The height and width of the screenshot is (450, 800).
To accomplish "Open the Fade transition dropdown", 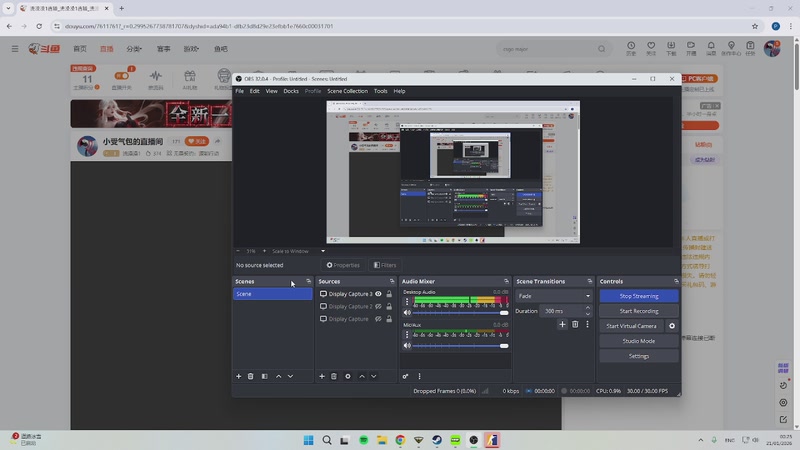I will [554, 296].
